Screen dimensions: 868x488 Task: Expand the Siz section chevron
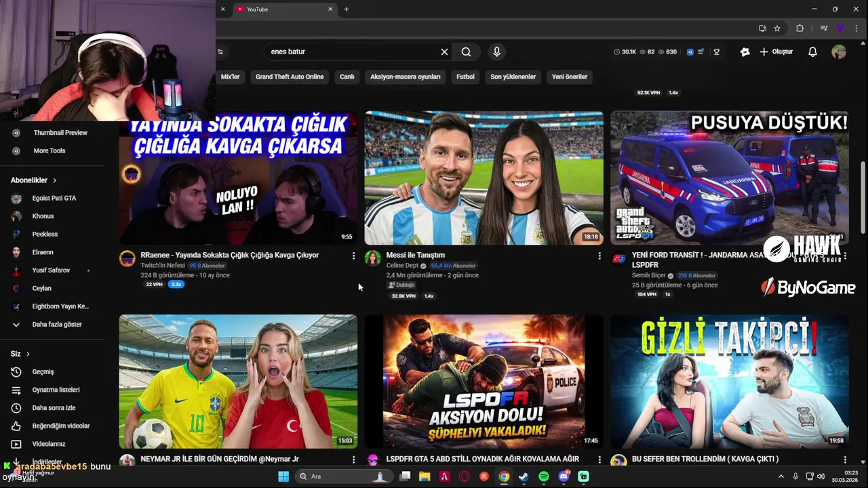click(28, 354)
